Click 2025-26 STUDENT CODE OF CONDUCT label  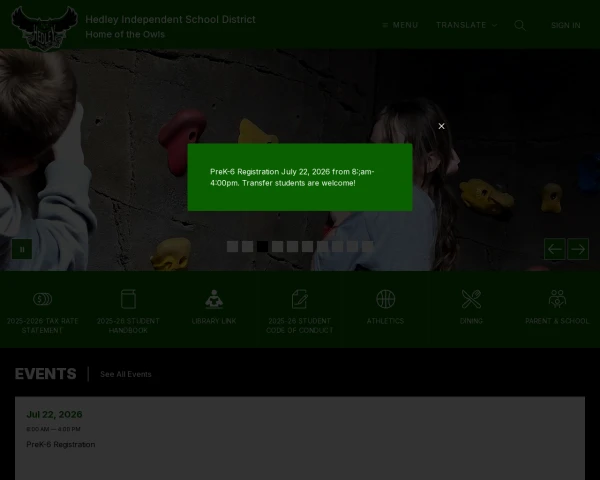pos(300,326)
